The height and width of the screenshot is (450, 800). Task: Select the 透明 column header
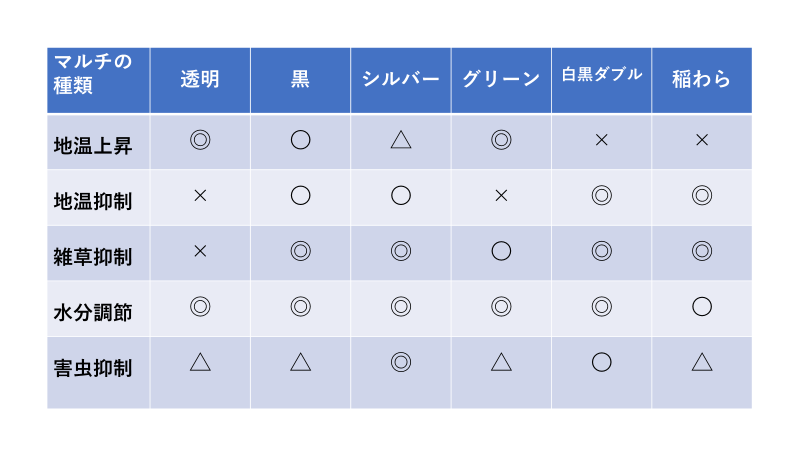coord(200,80)
